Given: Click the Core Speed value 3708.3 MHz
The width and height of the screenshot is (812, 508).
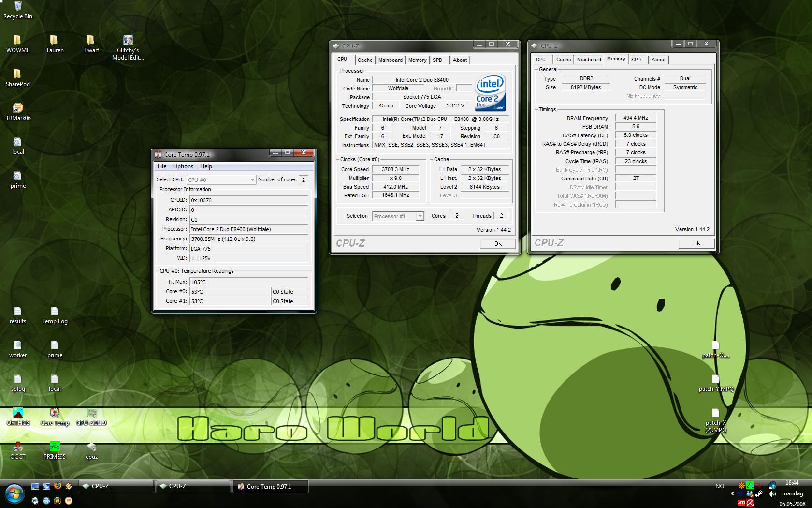Looking at the screenshot, I should point(395,169).
